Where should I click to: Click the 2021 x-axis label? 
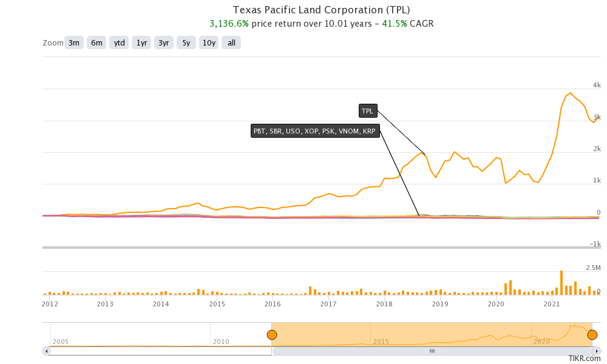[552, 304]
